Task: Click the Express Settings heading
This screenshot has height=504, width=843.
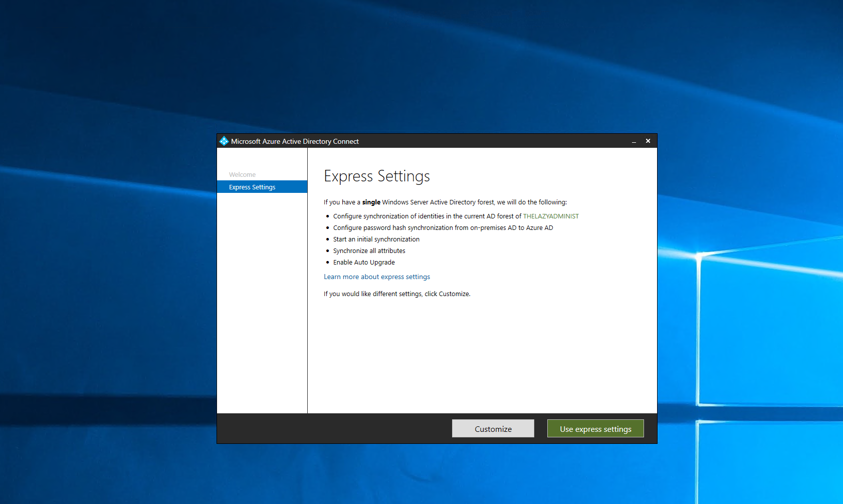Action: (377, 176)
